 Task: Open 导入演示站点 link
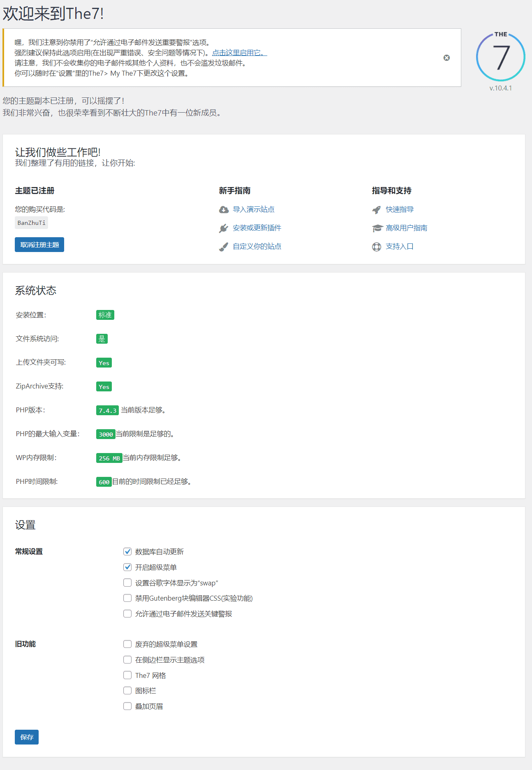(254, 209)
